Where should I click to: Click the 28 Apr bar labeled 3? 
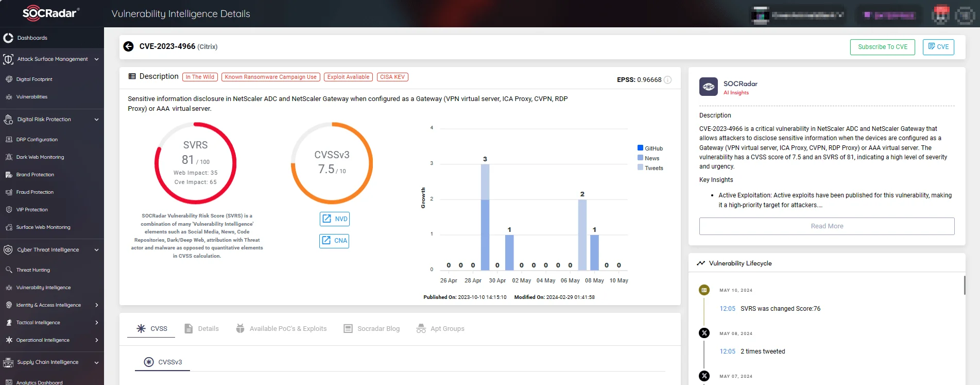pyautogui.click(x=485, y=217)
